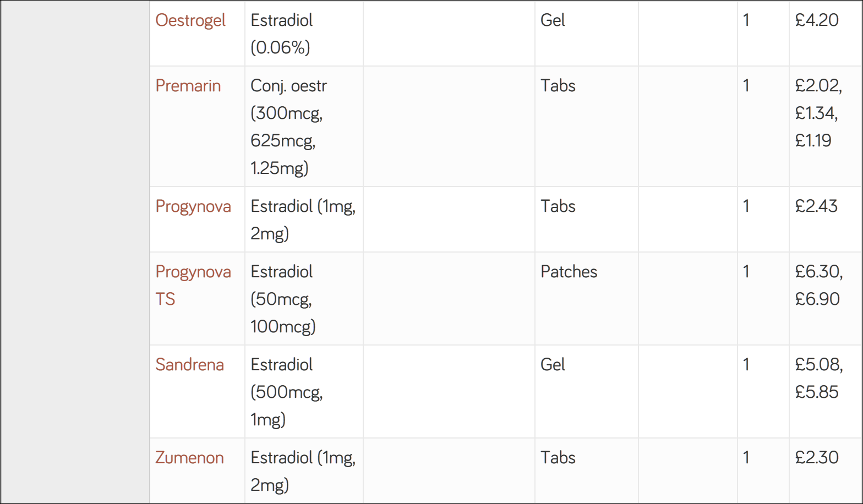Click the Oestrogel Gel form cell

587,34
